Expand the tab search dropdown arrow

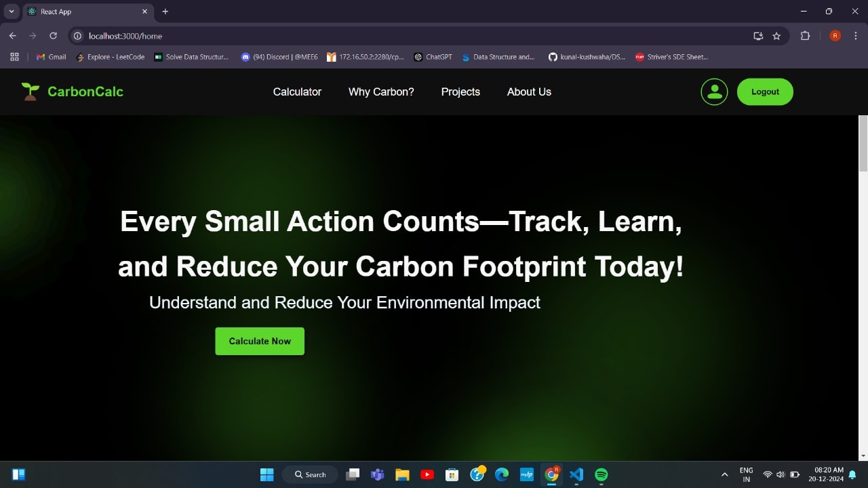pos(12,12)
